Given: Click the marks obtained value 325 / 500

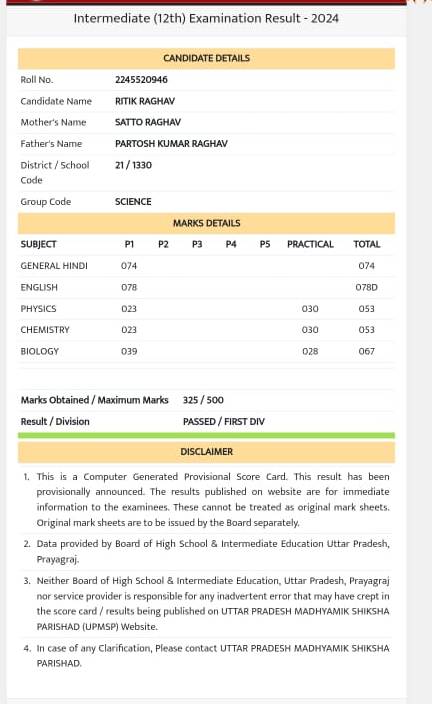Looking at the screenshot, I should (203, 400).
